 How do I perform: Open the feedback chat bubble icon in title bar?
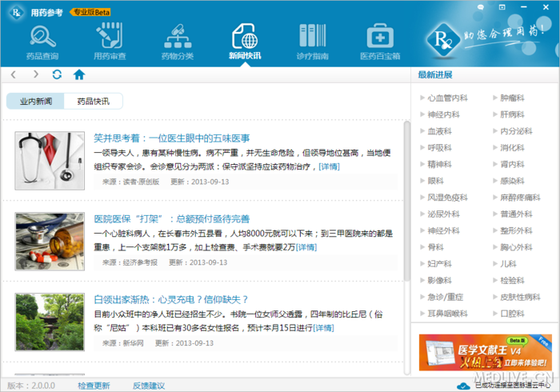point(481,7)
